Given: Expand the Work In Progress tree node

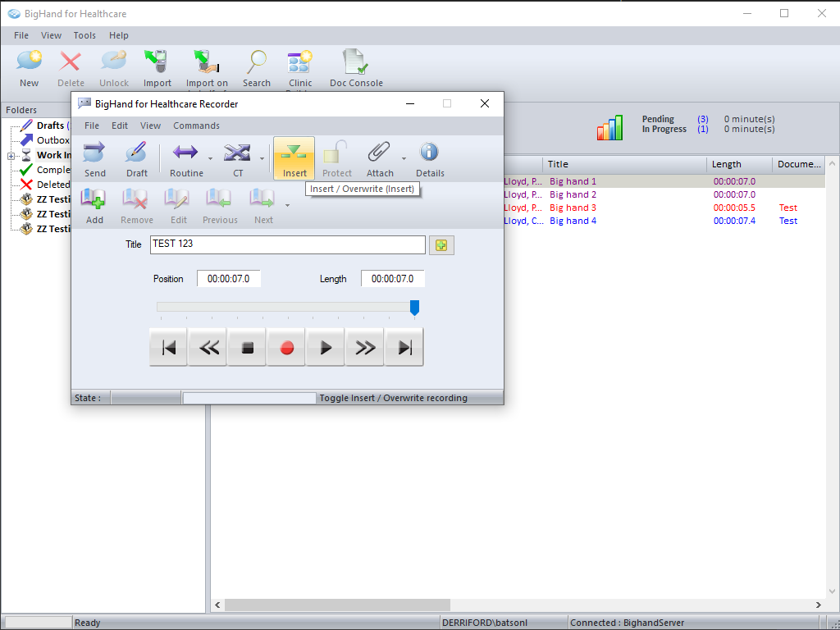Looking at the screenshot, I should click(x=11, y=156).
